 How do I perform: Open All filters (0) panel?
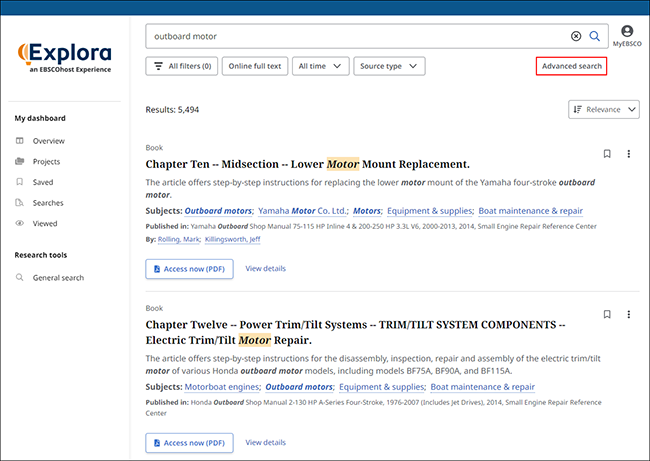(x=182, y=66)
